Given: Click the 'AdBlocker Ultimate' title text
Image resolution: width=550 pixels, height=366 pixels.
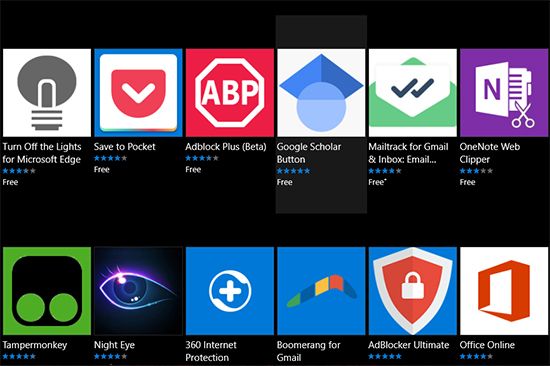Looking at the screenshot, I should pos(409,345).
